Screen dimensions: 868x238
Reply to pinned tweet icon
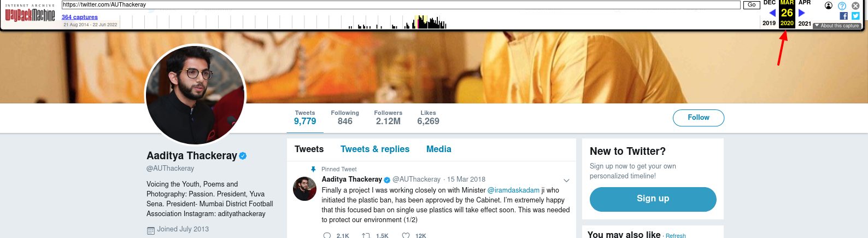click(327, 235)
